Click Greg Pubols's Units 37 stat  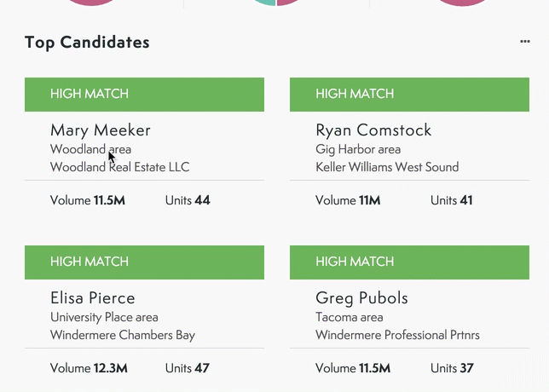[x=452, y=368]
